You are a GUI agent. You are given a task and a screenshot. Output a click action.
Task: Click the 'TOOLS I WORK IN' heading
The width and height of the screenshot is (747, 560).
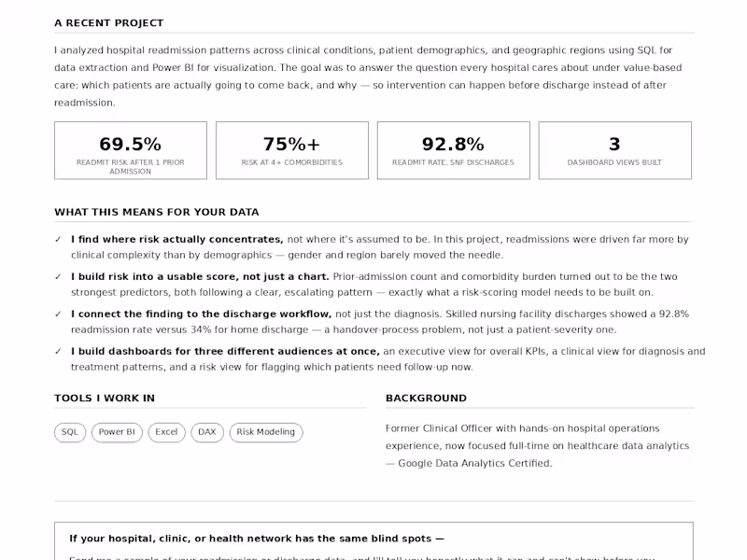(x=105, y=399)
